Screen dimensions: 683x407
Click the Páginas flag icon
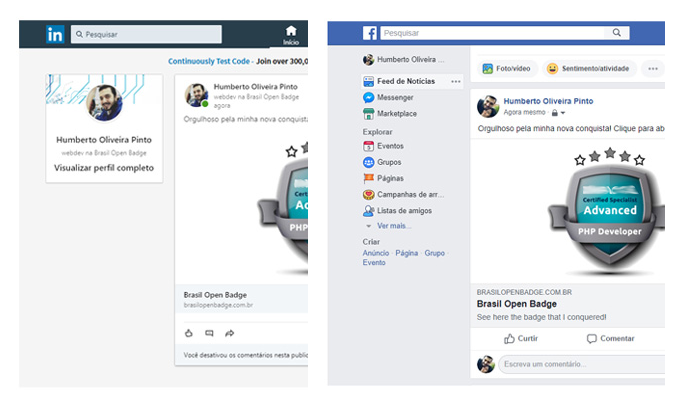coord(369,178)
